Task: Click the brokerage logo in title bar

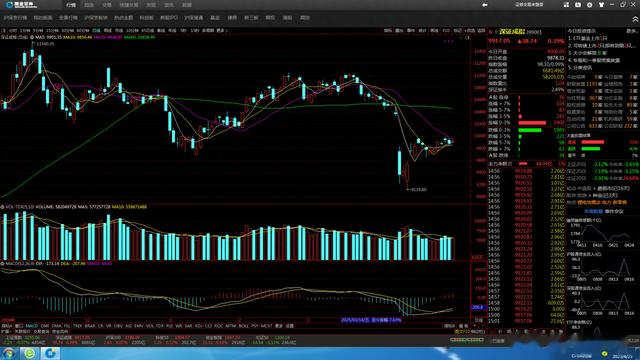Action: tap(22, 5)
